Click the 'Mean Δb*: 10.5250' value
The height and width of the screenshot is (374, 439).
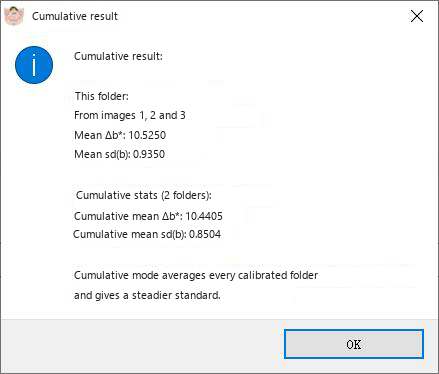[120, 135]
